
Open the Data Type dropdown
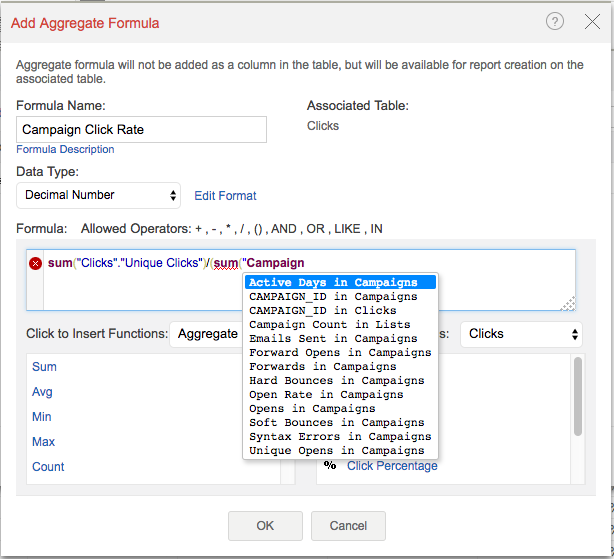click(98, 195)
